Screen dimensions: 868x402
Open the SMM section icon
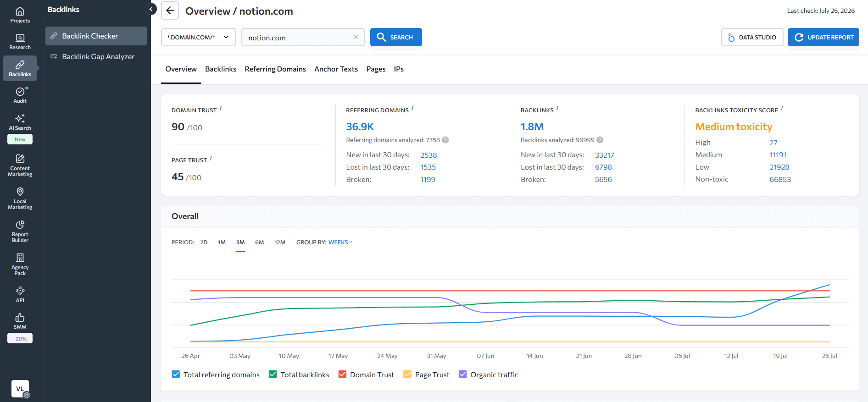click(20, 321)
